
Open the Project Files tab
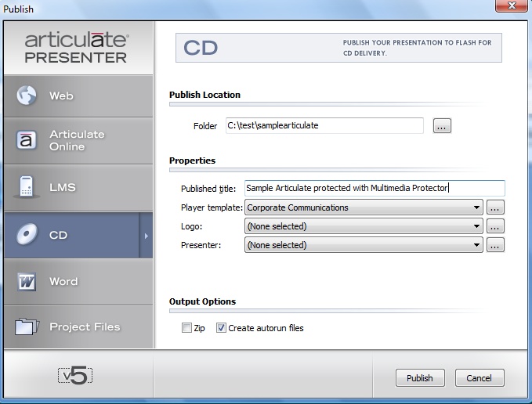[x=78, y=327]
